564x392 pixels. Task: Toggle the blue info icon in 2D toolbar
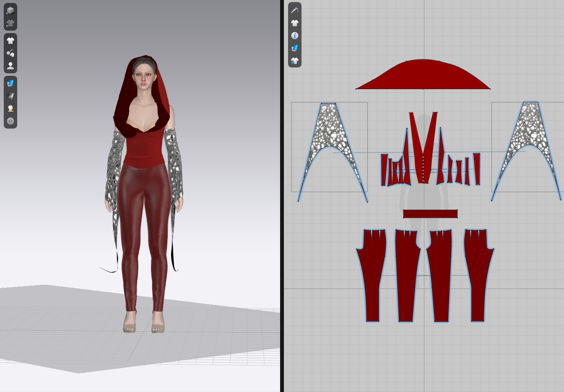tap(295, 36)
